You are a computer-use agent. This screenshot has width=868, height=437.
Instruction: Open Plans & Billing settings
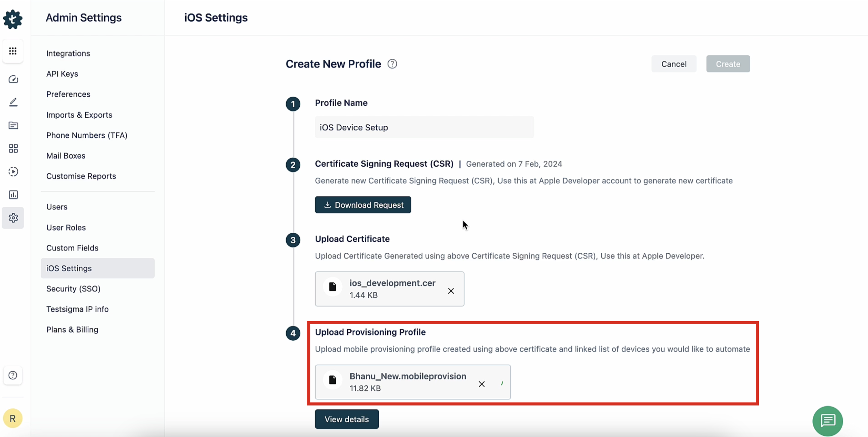click(x=72, y=330)
